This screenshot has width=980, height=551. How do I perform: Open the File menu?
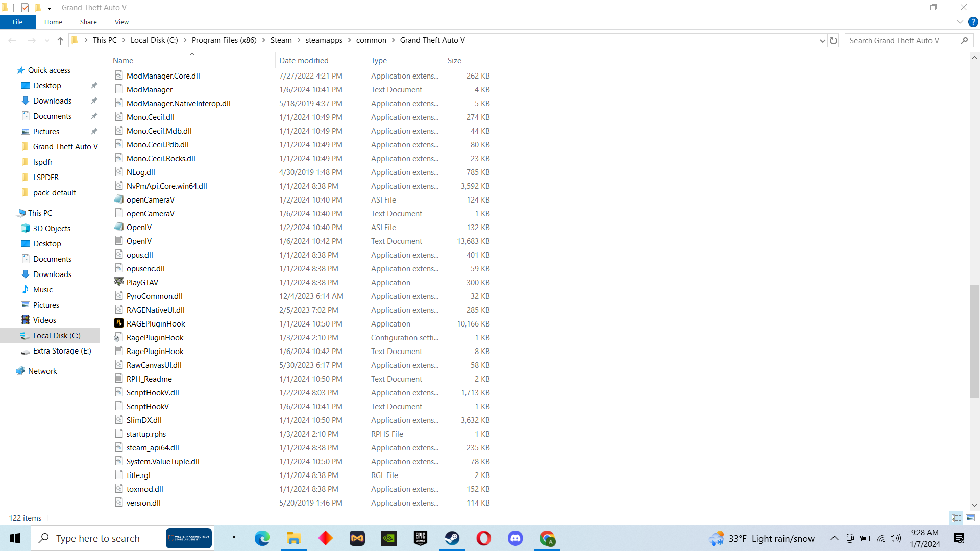click(17, 22)
